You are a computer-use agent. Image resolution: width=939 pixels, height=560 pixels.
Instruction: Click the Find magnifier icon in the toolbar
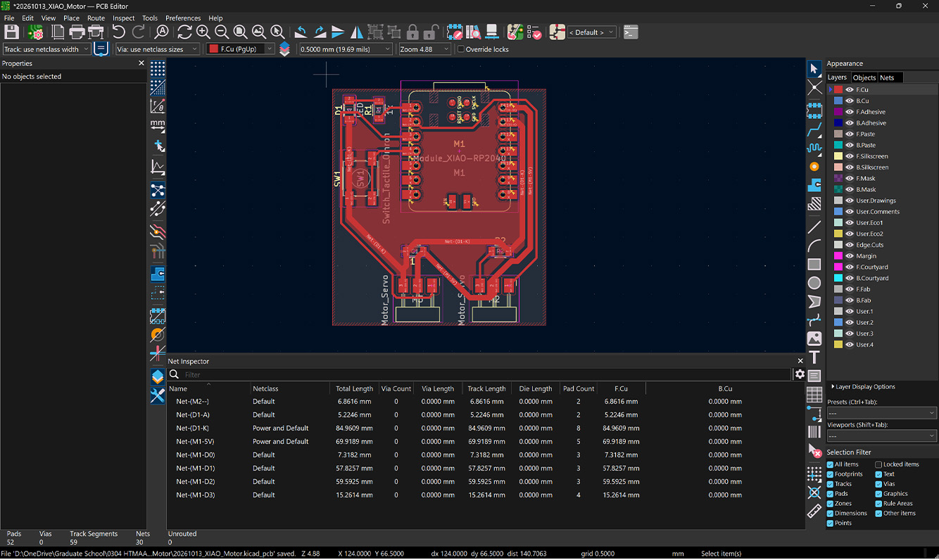tap(162, 32)
